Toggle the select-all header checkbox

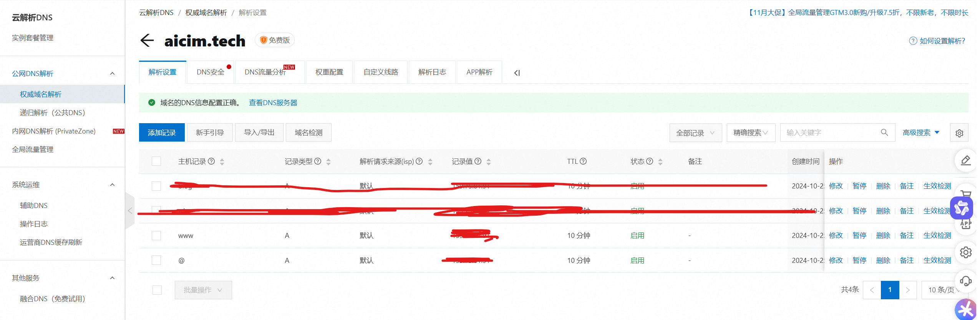(x=156, y=161)
